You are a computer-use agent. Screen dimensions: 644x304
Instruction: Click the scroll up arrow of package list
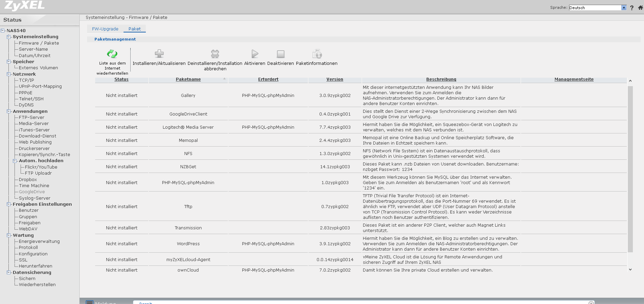pyautogui.click(x=630, y=81)
